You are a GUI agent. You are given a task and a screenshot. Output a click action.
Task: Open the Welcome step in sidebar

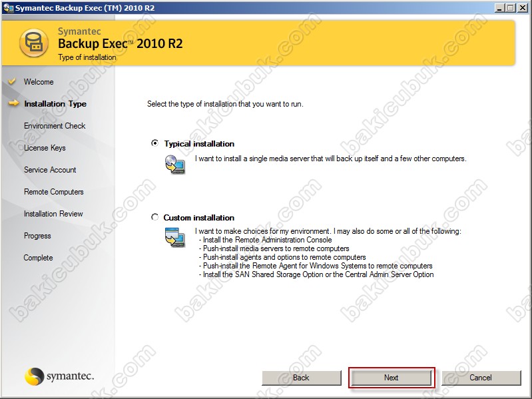39,82
